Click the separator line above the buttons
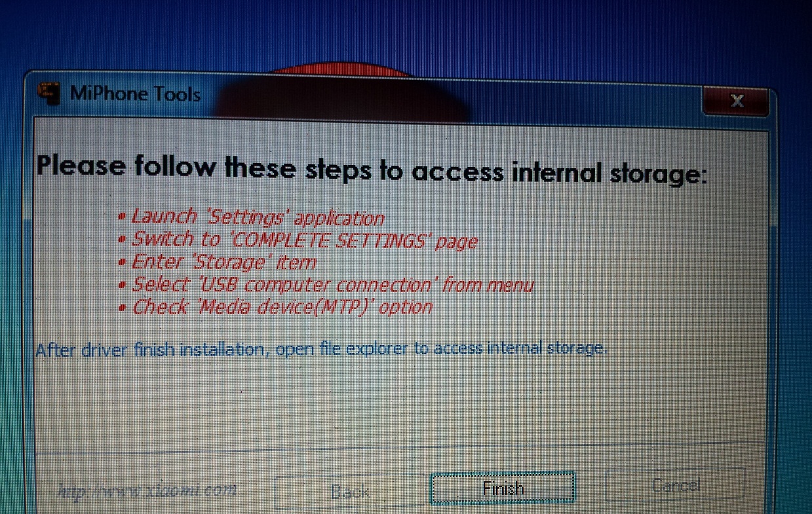This screenshot has height=514, width=812. coord(400,447)
